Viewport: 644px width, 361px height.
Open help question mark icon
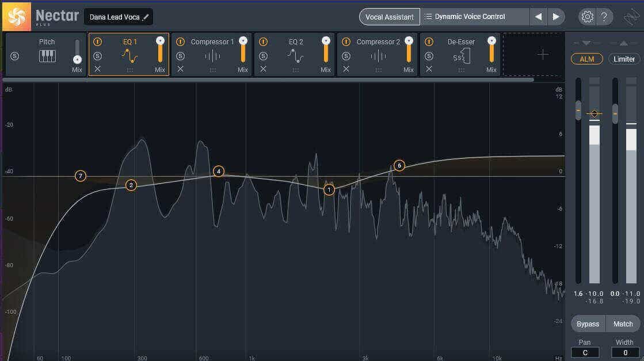(x=604, y=17)
